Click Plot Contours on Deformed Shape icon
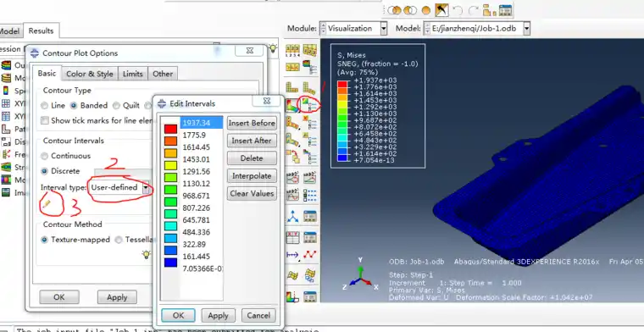Screen dimensions: 644x332 (x=292, y=106)
